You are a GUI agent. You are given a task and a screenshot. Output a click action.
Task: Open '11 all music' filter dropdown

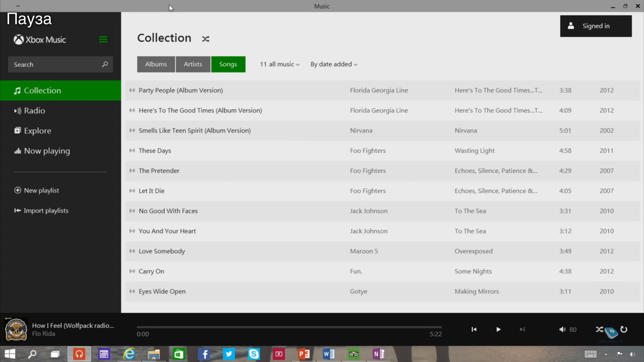(280, 64)
